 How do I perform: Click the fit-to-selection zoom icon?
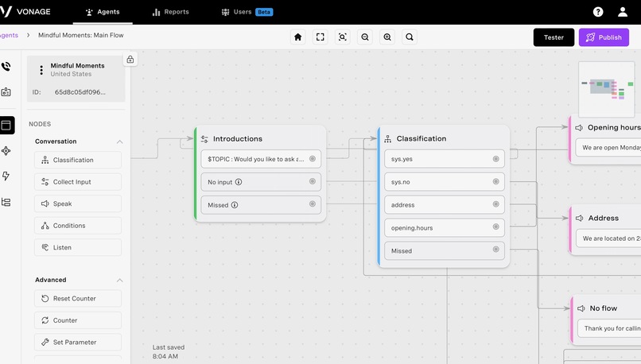point(343,37)
